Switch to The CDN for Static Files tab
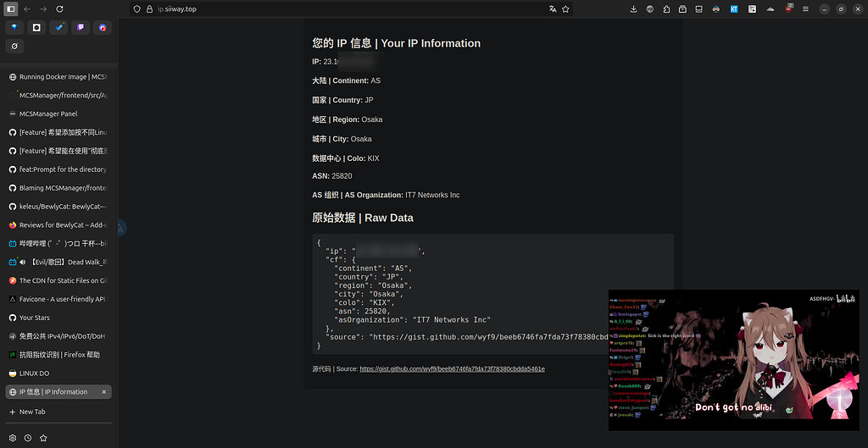Viewport: 868px width, 448px height. [x=58, y=280]
